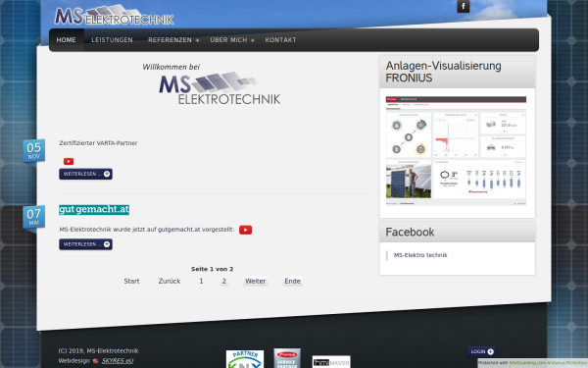Click the 05 Nov date badge

click(33, 150)
